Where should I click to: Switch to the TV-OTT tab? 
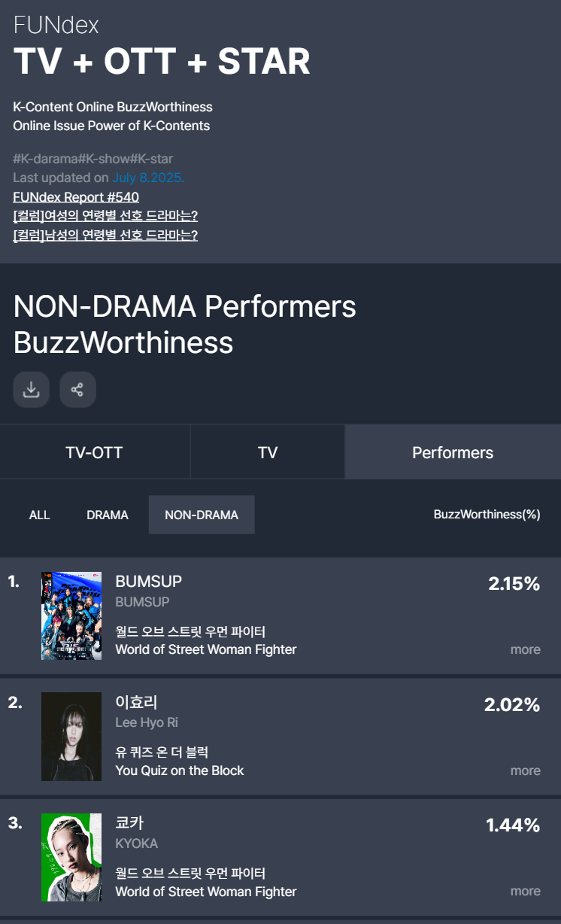tap(94, 452)
